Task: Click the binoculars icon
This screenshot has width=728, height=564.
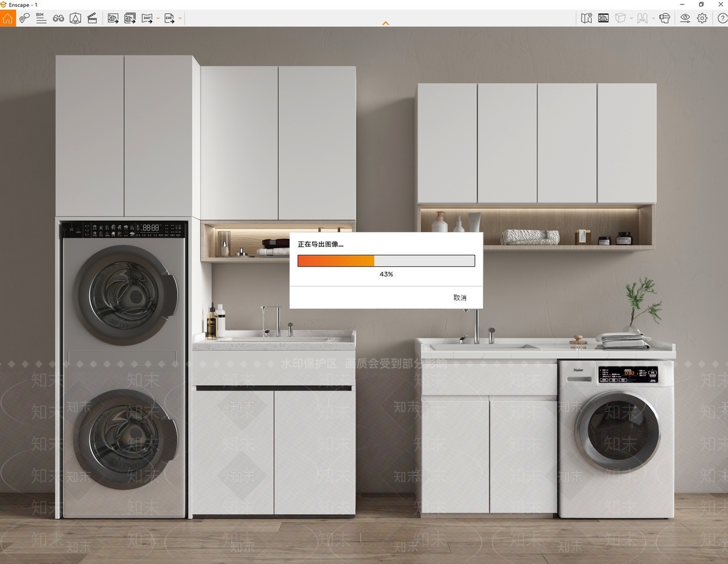Action: [x=58, y=18]
